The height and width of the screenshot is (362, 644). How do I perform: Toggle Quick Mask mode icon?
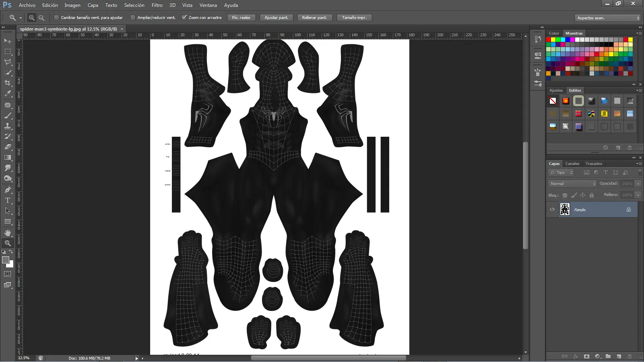coord(8,274)
